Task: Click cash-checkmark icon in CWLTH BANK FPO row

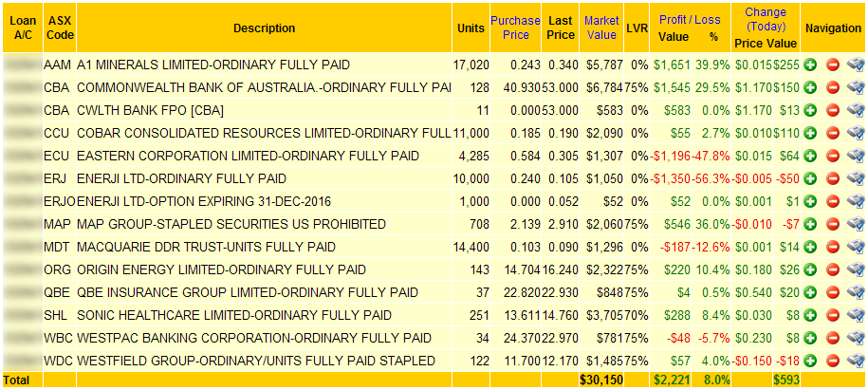Action: click(856, 110)
